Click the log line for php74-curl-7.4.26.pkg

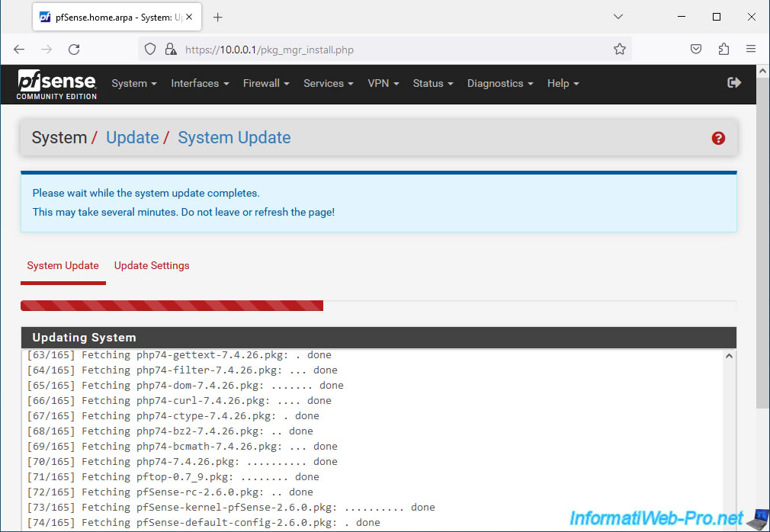(179, 400)
